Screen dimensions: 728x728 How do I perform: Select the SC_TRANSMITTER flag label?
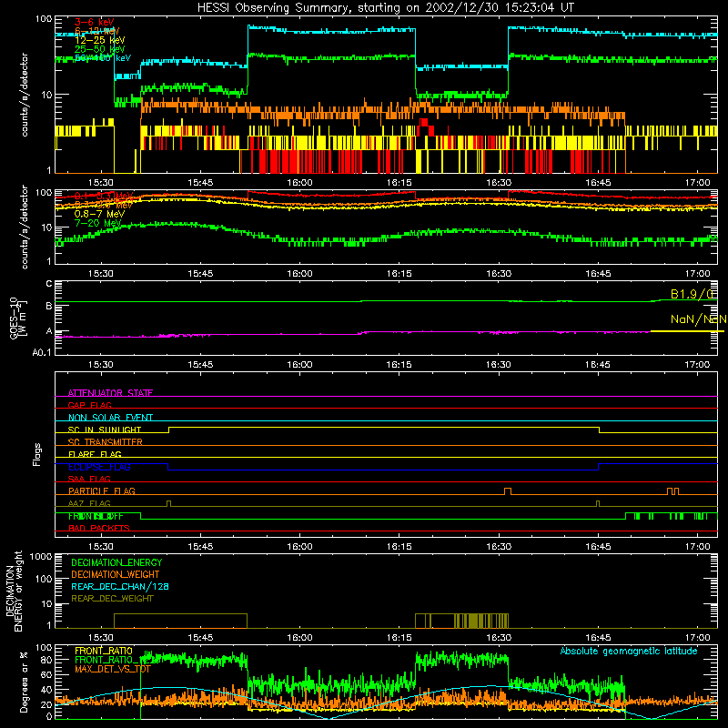[x=106, y=442]
